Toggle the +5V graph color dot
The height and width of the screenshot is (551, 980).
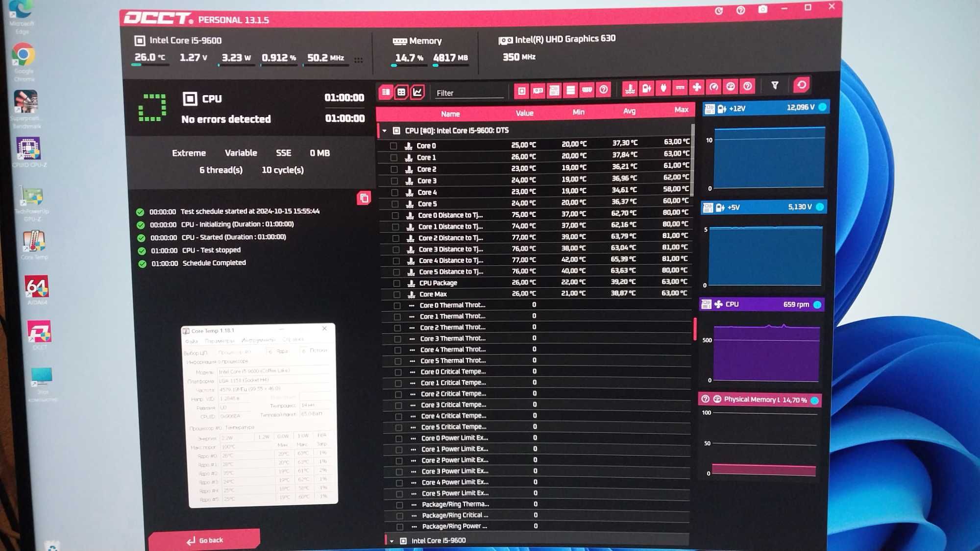(x=820, y=207)
